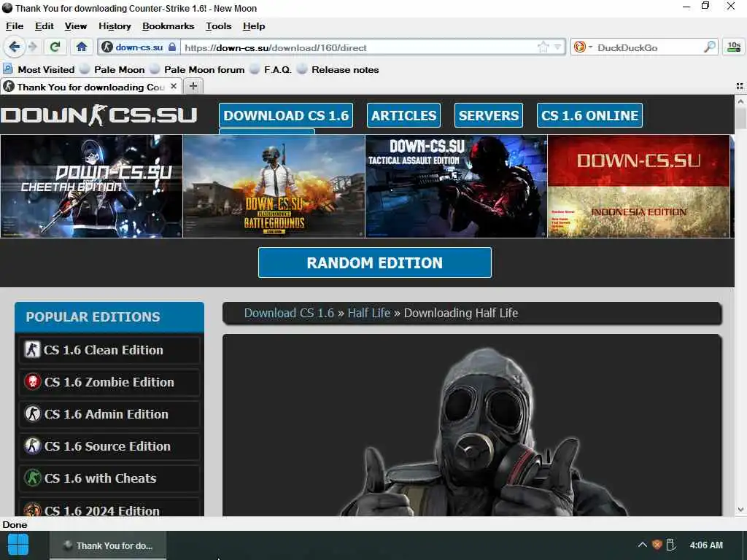The width and height of the screenshot is (747, 560).
Task: Open the Pale Moon forum bookmark
Action: [x=197, y=69]
